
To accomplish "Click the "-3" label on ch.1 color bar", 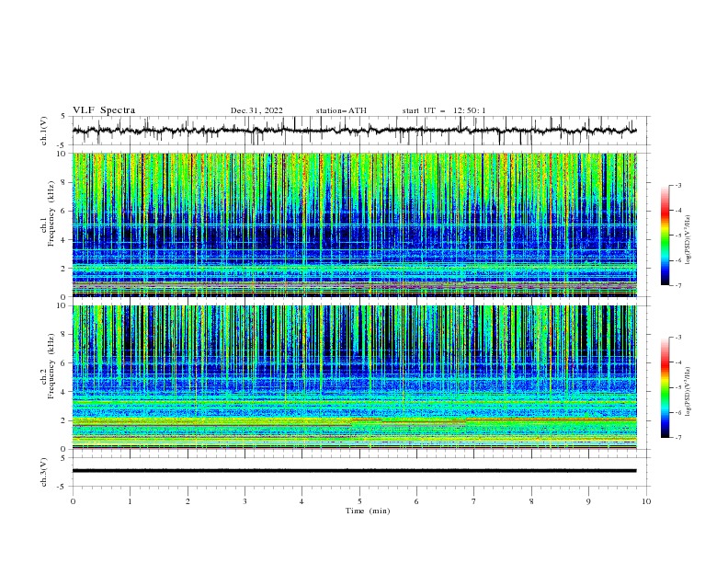I will 677,185.
